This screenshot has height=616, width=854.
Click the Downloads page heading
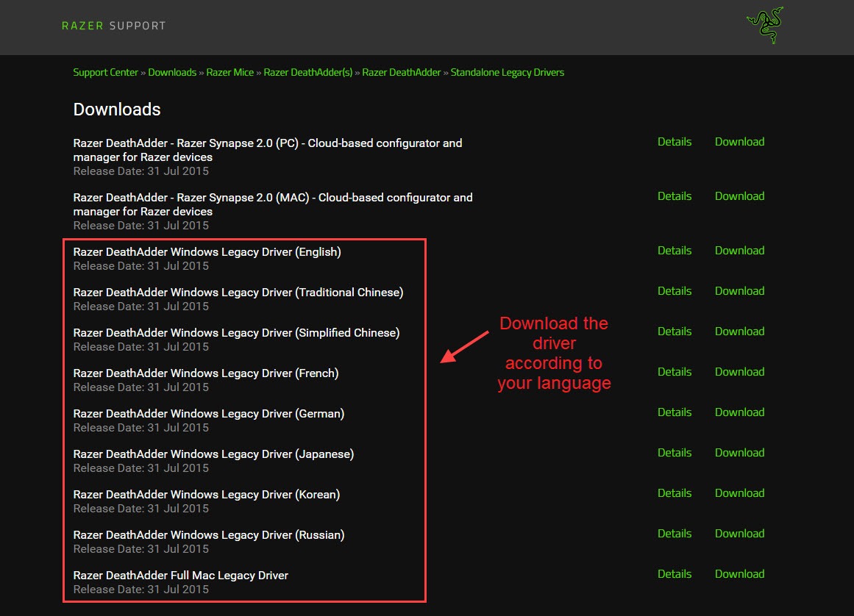point(116,110)
